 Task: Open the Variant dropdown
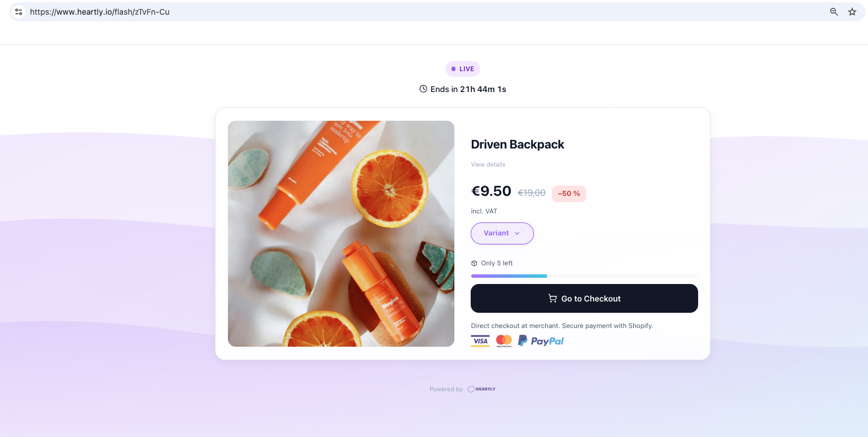pyautogui.click(x=502, y=233)
